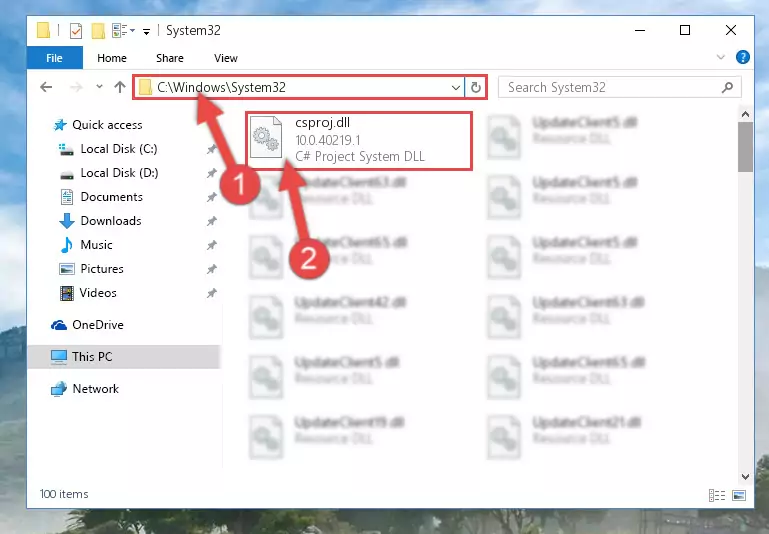Switch to Large icons view in status bar
769x534 pixels.
click(x=739, y=495)
